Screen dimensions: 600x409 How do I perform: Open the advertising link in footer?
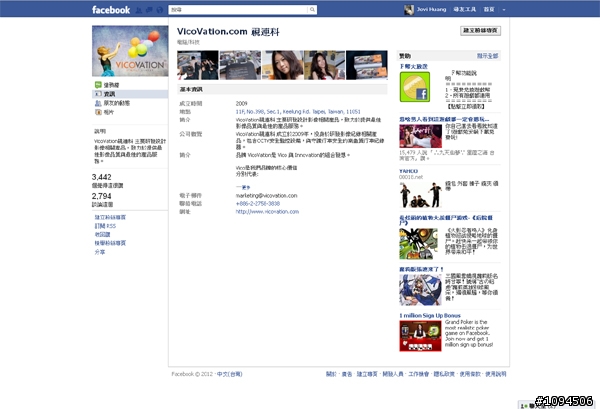(x=347, y=374)
